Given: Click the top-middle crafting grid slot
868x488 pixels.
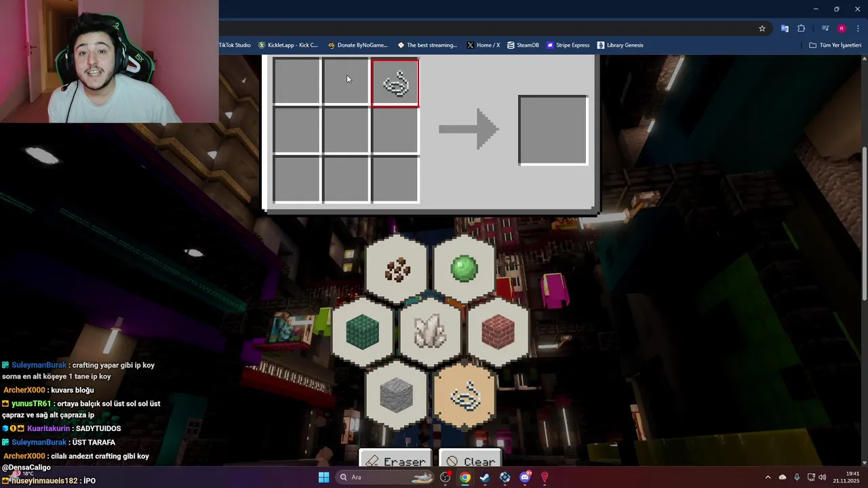Looking at the screenshot, I should (x=346, y=82).
